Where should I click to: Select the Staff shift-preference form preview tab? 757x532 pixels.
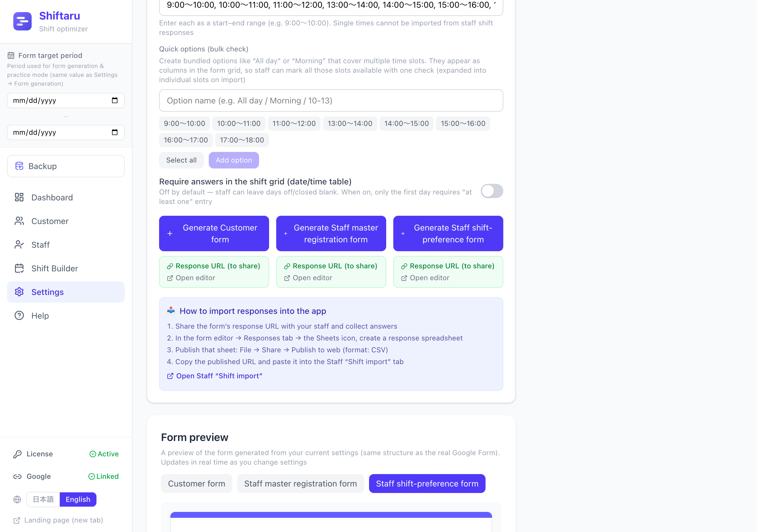tap(427, 483)
